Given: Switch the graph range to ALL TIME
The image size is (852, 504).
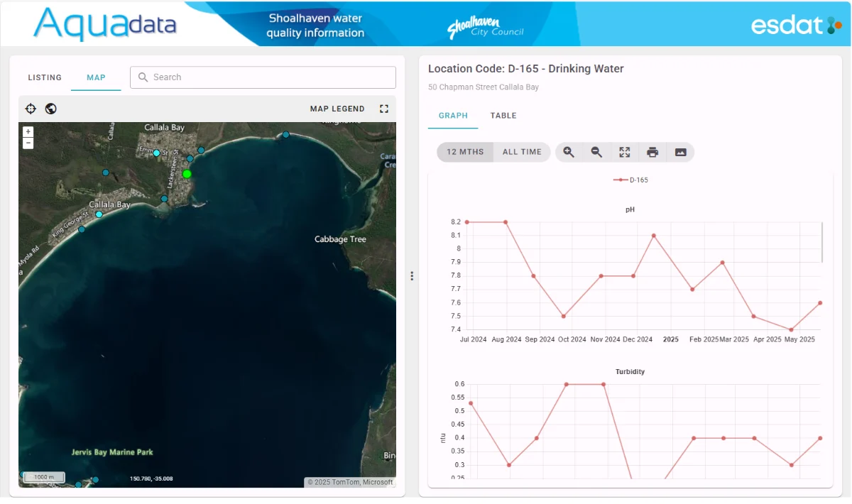Looking at the screenshot, I should (x=522, y=152).
